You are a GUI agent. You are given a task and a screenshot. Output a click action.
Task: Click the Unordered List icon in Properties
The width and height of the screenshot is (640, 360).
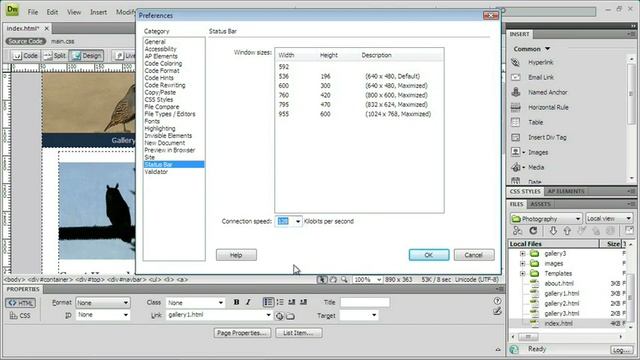point(268,302)
